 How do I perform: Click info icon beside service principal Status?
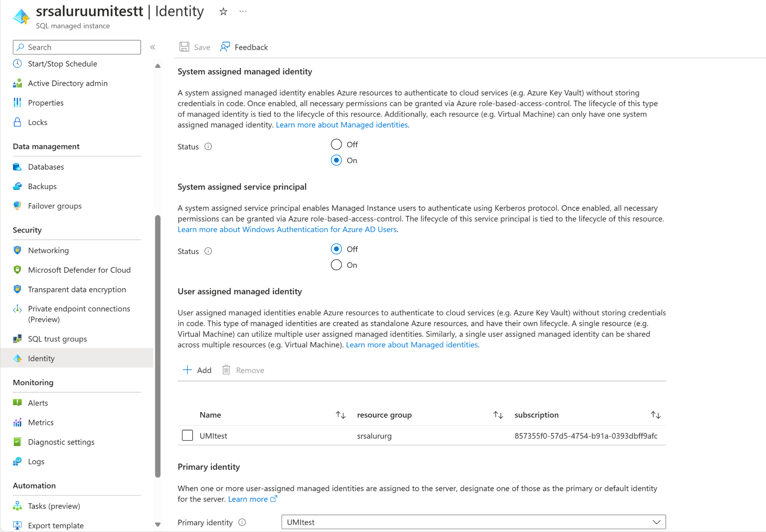coord(208,251)
